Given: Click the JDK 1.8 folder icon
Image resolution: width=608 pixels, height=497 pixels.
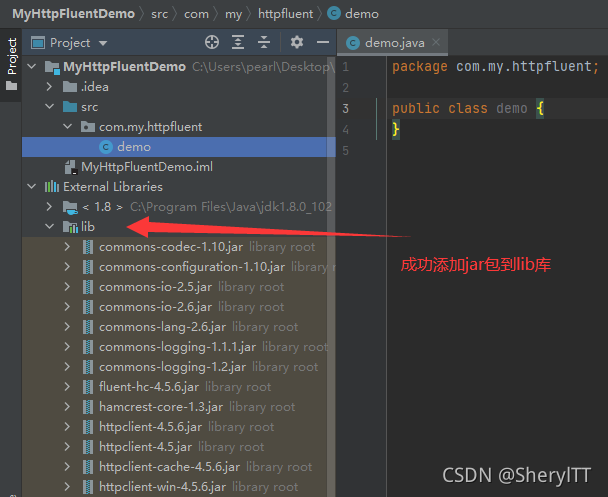Looking at the screenshot, I should (x=70, y=207).
